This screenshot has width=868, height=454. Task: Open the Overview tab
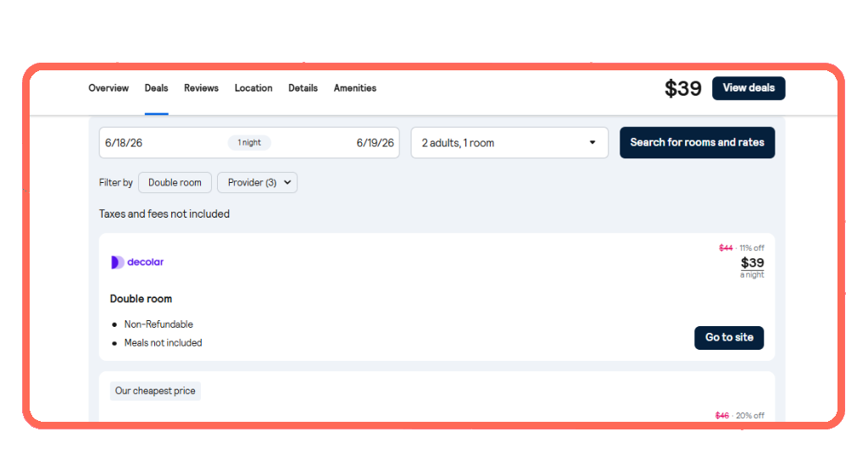(108, 88)
